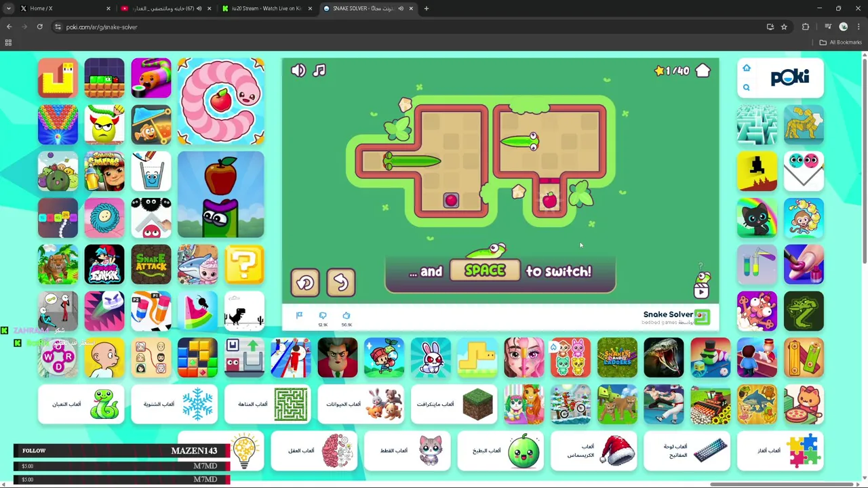The width and height of the screenshot is (868, 488).
Task: Open the maze game thumbnail in right sidebar
Action: click(x=757, y=125)
